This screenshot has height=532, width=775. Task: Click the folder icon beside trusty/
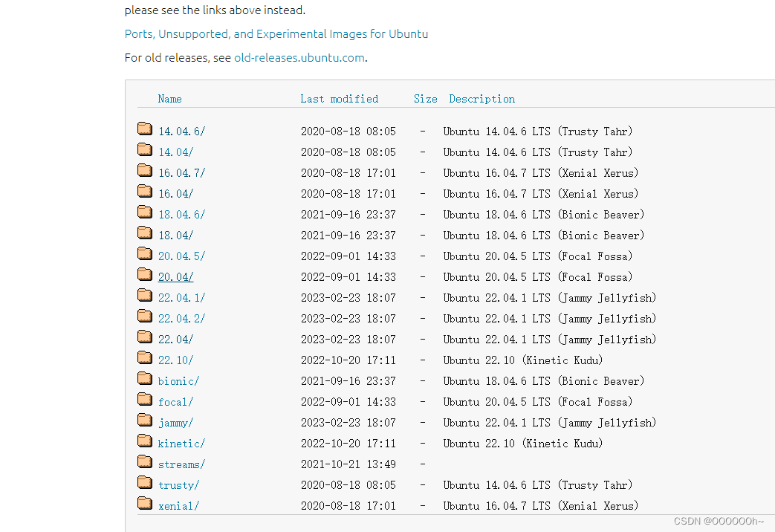tap(145, 483)
